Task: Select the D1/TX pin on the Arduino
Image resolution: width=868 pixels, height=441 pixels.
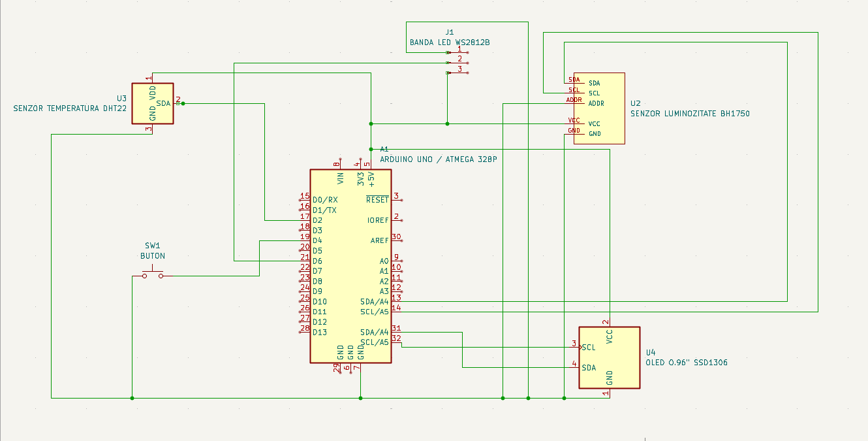Action: pos(324,210)
